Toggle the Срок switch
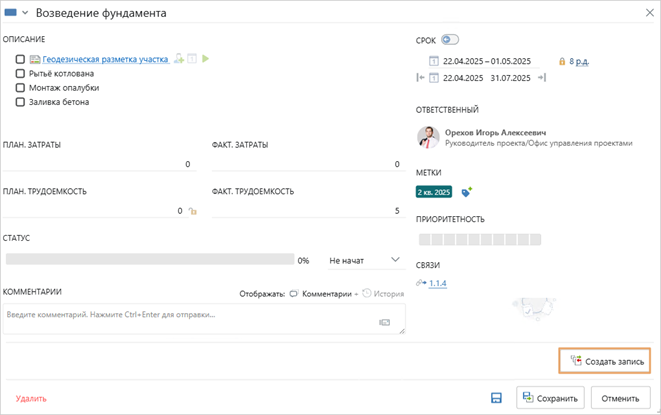The width and height of the screenshot is (661, 415). (x=450, y=39)
